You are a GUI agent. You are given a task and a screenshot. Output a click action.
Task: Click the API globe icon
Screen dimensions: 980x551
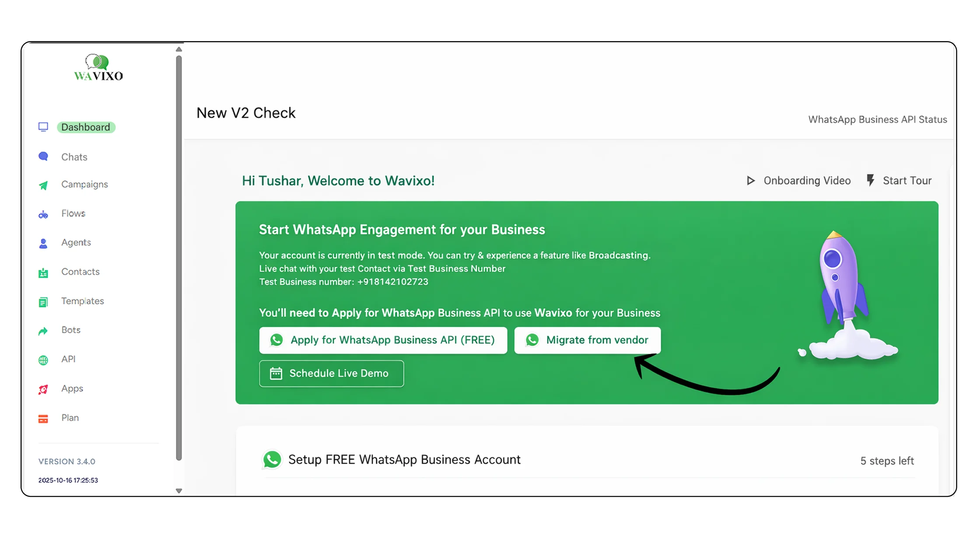click(43, 360)
